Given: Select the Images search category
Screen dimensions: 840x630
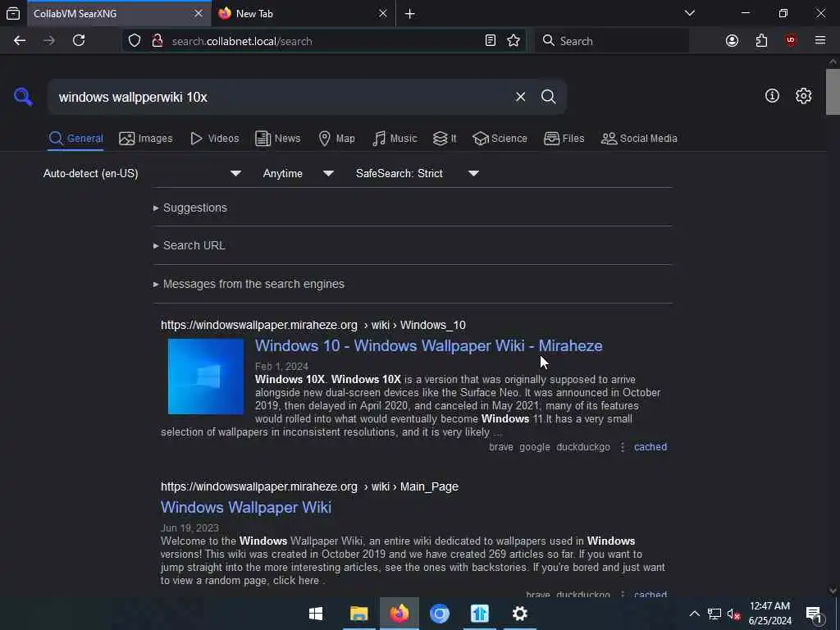Looking at the screenshot, I should pyautogui.click(x=146, y=138).
